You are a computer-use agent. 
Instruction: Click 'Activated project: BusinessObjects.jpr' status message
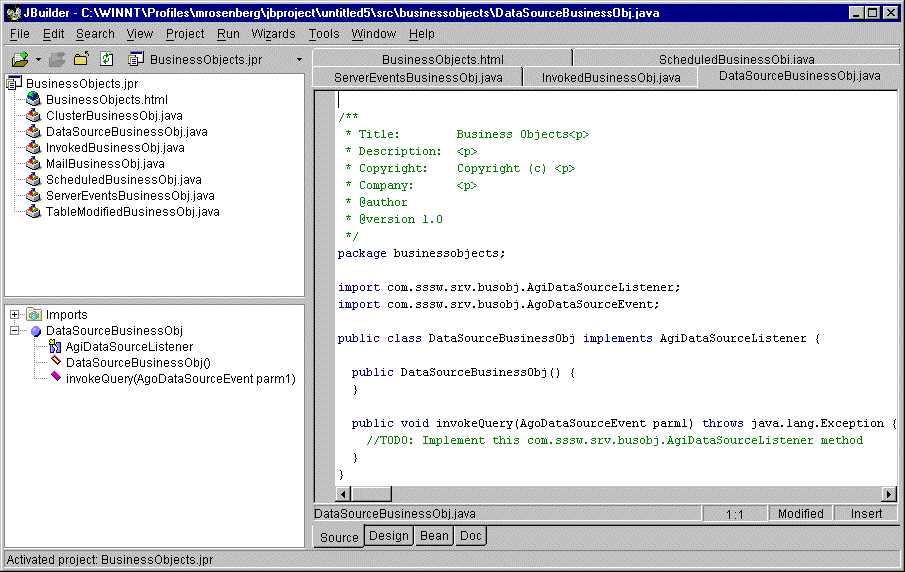(110, 560)
